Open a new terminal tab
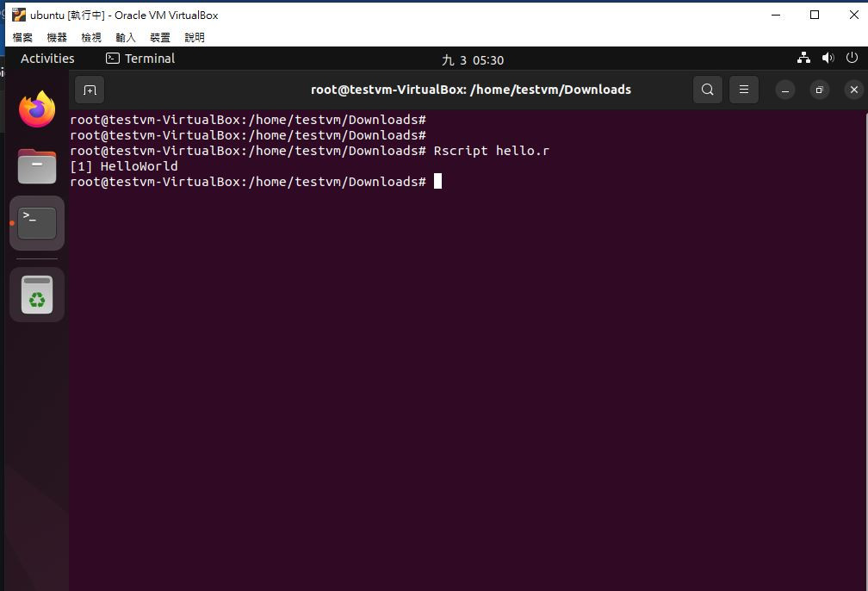The height and width of the screenshot is (591, 868). click(90, 90)
